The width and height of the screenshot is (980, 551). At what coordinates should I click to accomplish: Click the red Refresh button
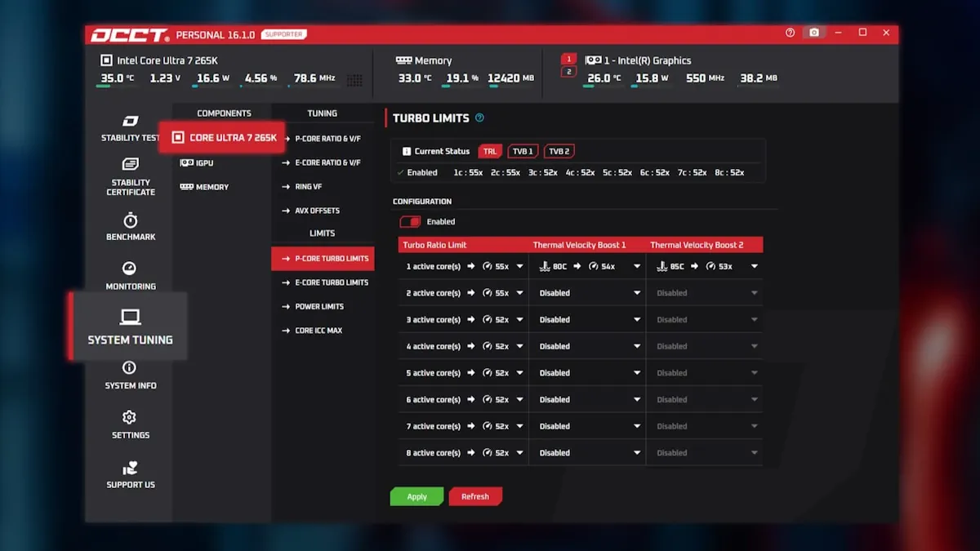point(475,496)
